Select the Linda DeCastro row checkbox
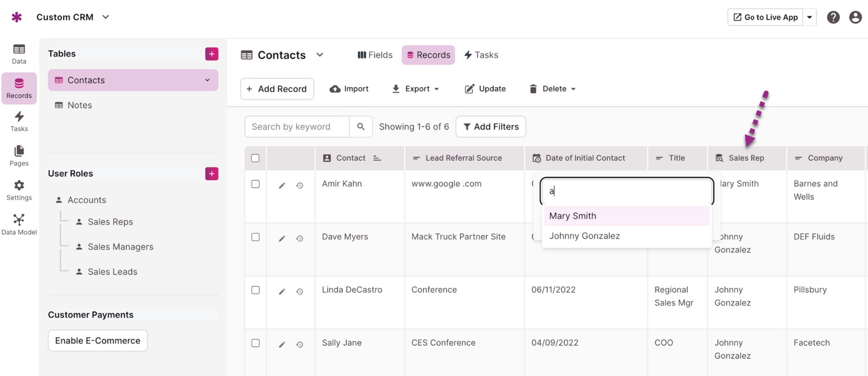Viewport: 868px width, 376px height. (x=255, y=290)
